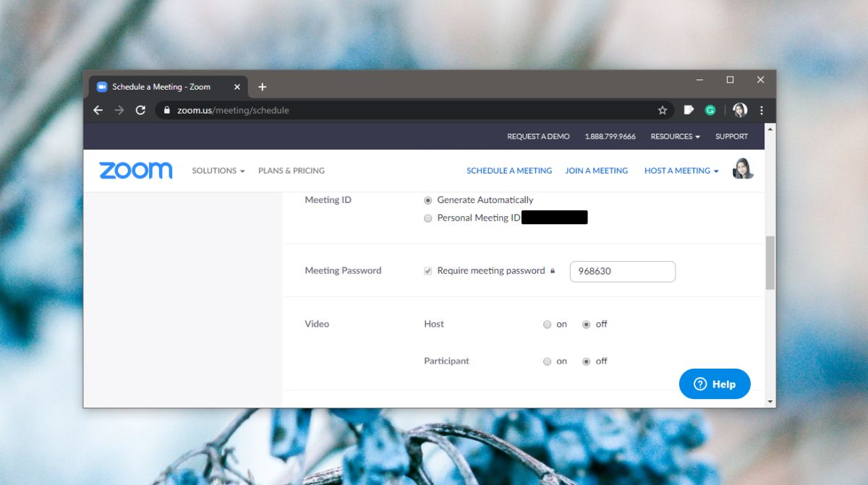868x485 pixels.
Task: Expand the Solutions dropdown
Action: 218,171
